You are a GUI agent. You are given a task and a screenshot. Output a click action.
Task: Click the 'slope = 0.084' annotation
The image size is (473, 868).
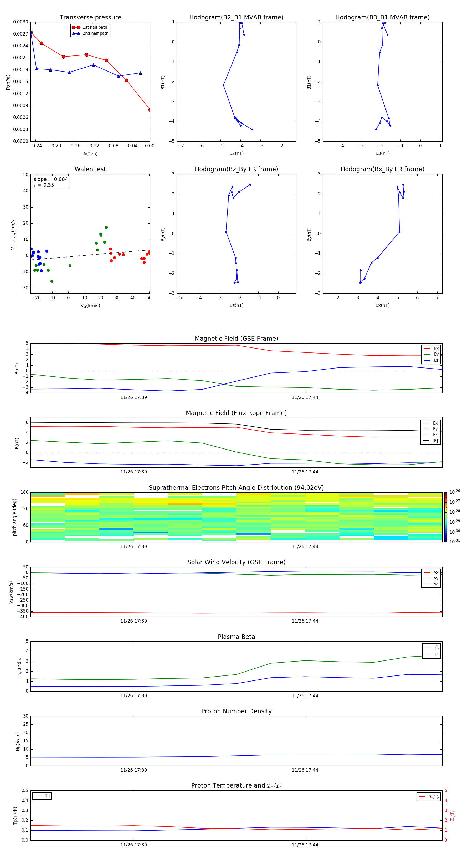point(50,179)
